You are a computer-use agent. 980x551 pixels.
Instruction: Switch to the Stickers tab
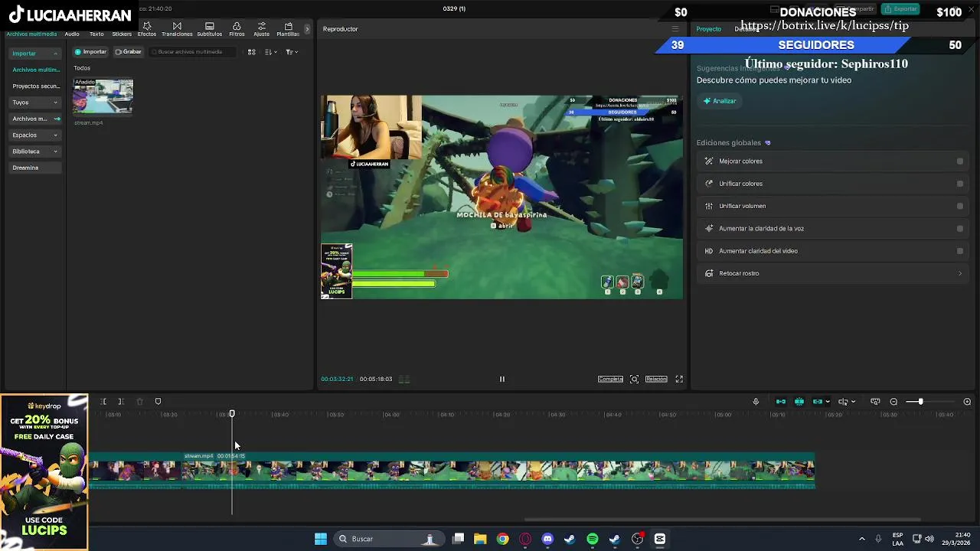pos(122,34)
